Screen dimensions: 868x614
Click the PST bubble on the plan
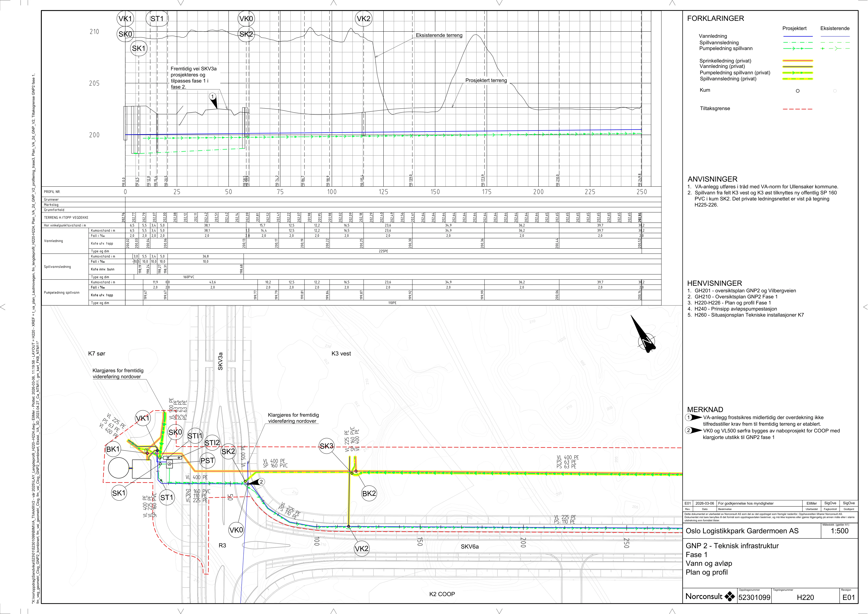pyautogui.click(x=207, y=461)
